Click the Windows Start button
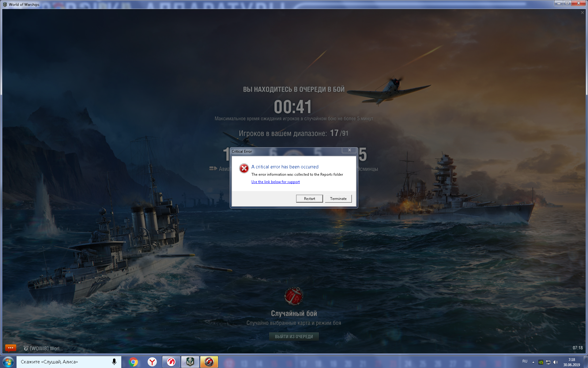Viewport: 588px width, 368px height. (8, 362)
